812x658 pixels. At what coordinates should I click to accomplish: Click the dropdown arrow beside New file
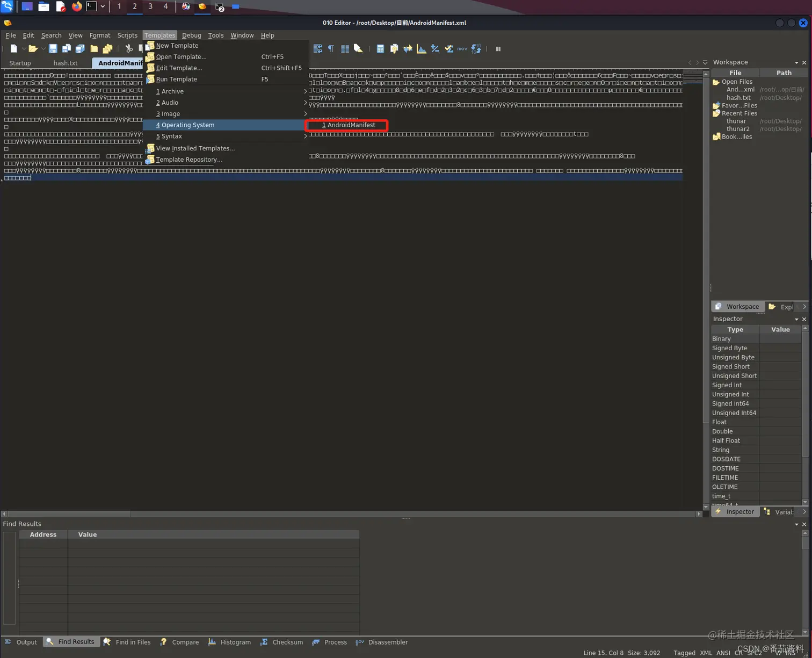pyautogui.click(x=24, y=49)
